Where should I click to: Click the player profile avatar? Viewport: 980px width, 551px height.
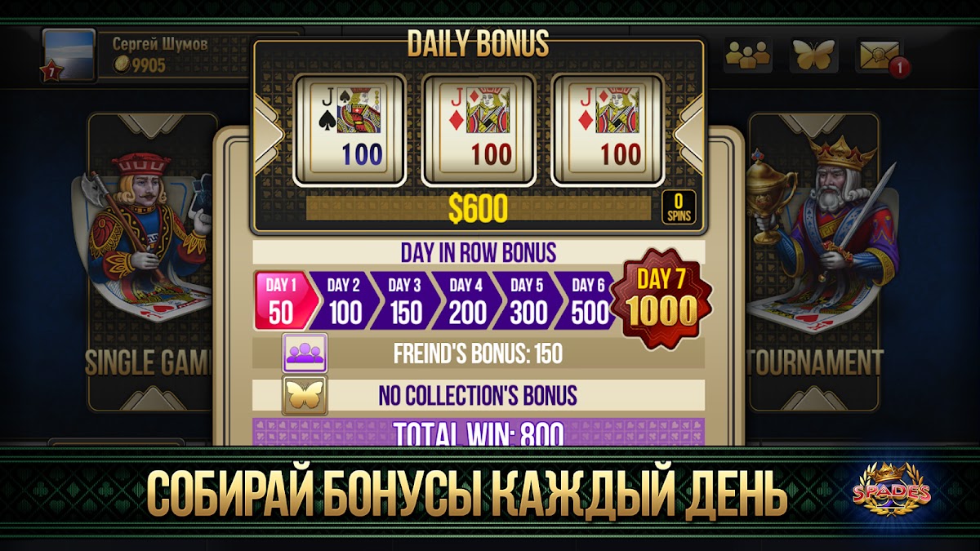[x=68, y=54]
